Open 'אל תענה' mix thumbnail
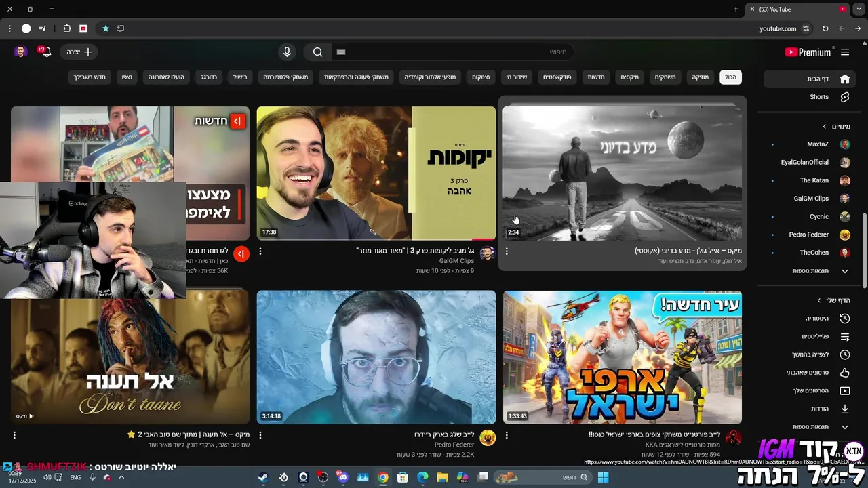Viewport: 868px width, 488px height. point(130,357)
